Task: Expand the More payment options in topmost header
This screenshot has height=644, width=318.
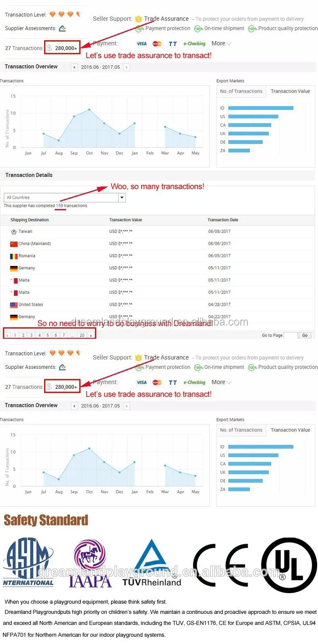Action: [x=221, y=43]
